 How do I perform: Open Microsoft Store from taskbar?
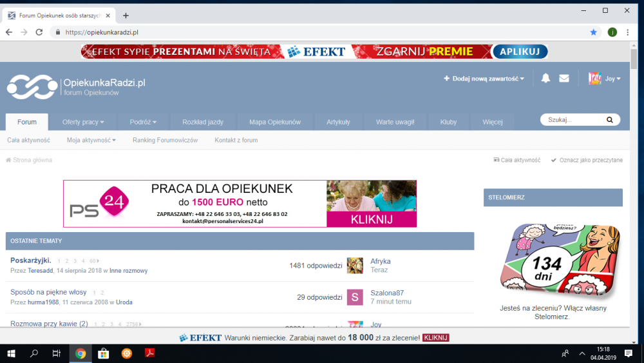[104, 353]
